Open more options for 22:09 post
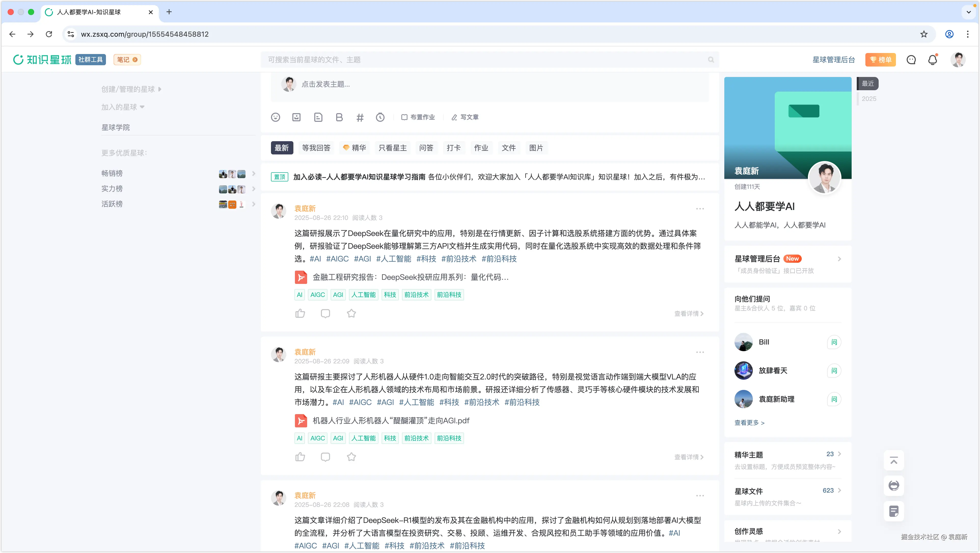This screenshot has width=980, height=553. click(700, 352)
